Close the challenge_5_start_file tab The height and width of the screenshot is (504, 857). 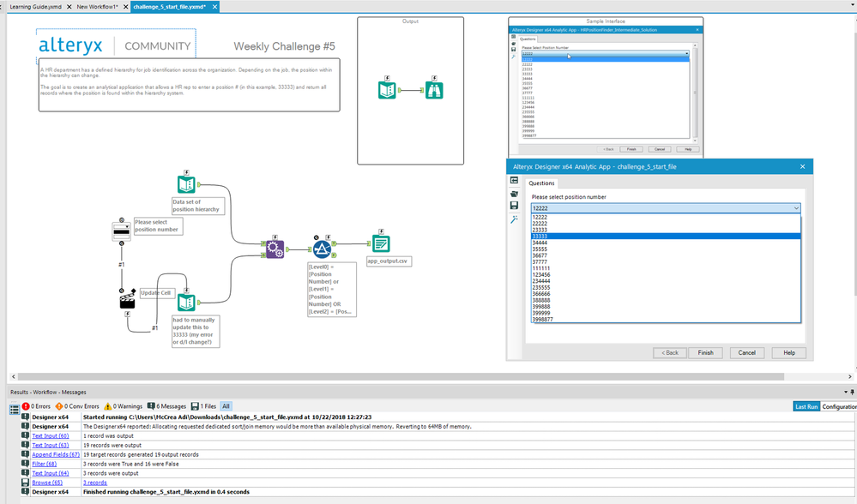pos(214,7)
